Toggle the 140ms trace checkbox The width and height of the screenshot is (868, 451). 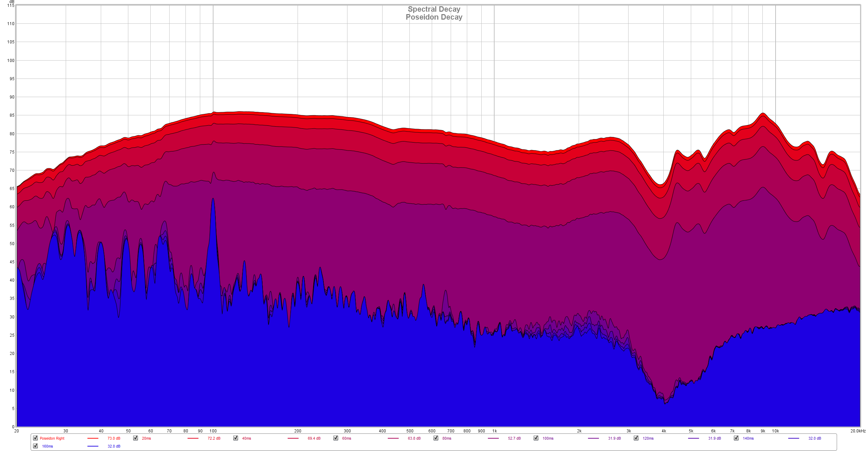click(736, 438)
